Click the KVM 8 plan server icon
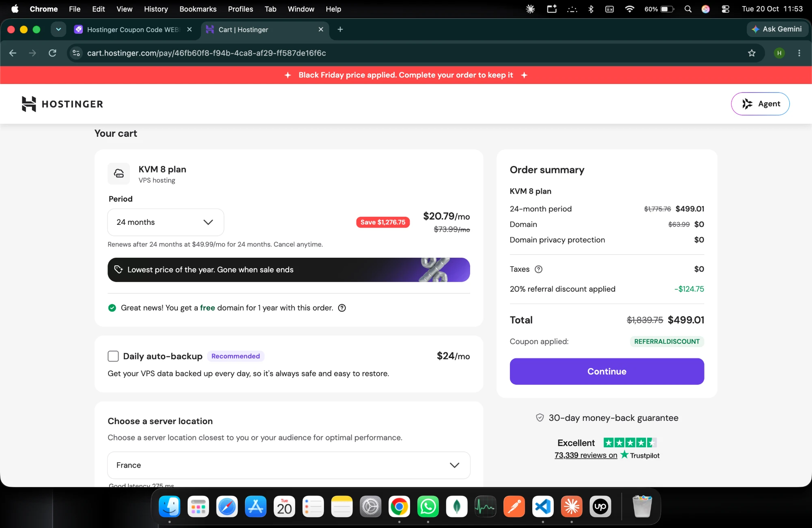Image resolution: width=812 pixels, height=528 pixels. [119, 174]
